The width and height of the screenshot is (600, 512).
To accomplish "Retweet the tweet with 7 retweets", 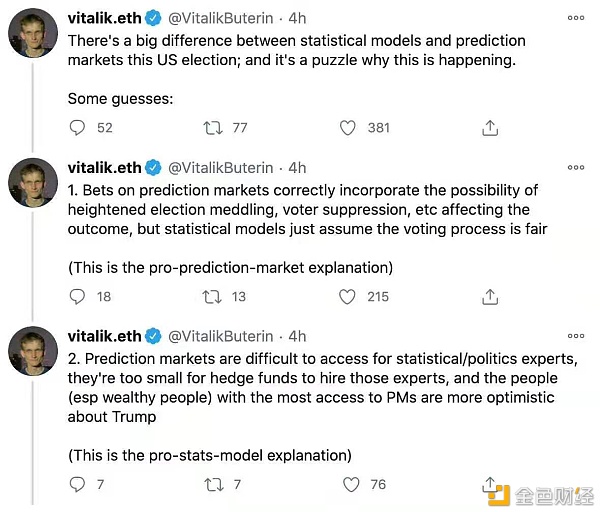I will (x=212, y=484).
